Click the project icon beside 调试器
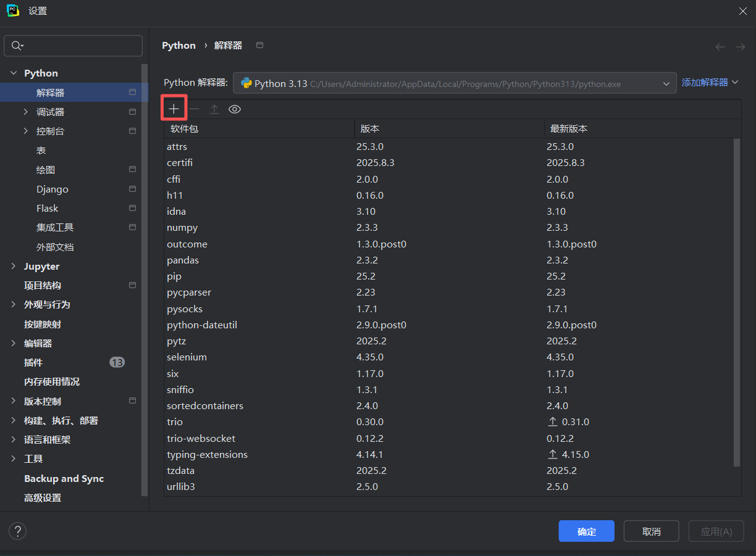Screen dimensions: 756x556 click(x=132, y=112)
